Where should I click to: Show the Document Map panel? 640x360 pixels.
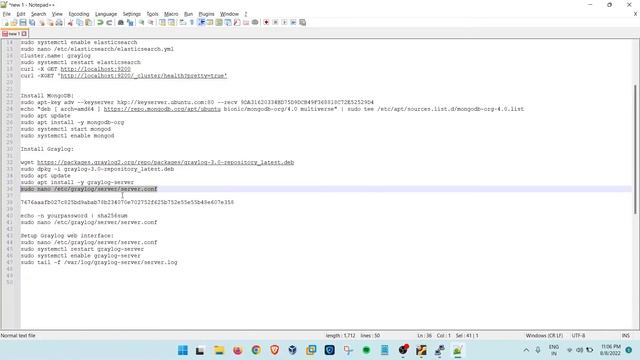click(x=219, y=22)
